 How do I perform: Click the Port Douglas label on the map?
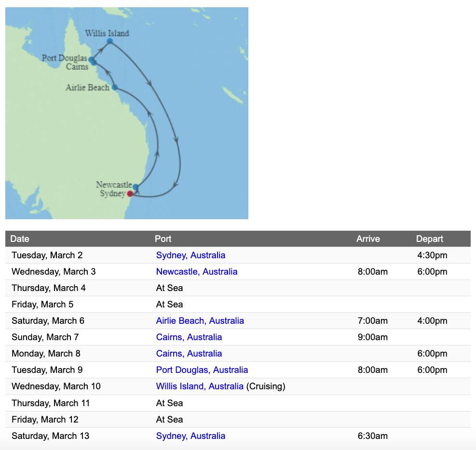click(x=64, y=58)
